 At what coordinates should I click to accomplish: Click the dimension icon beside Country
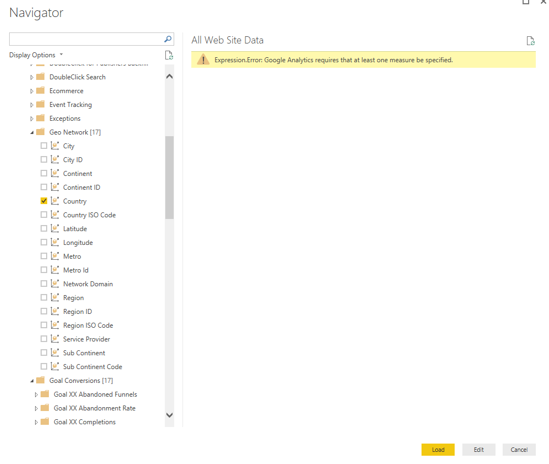pyautogui.click(x=55, y=201)
